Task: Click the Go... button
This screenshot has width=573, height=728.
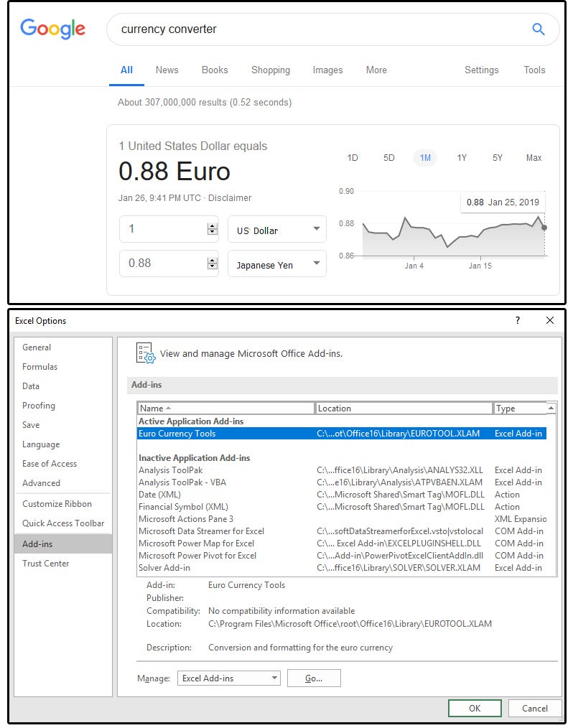Action: tap(314, 678)
